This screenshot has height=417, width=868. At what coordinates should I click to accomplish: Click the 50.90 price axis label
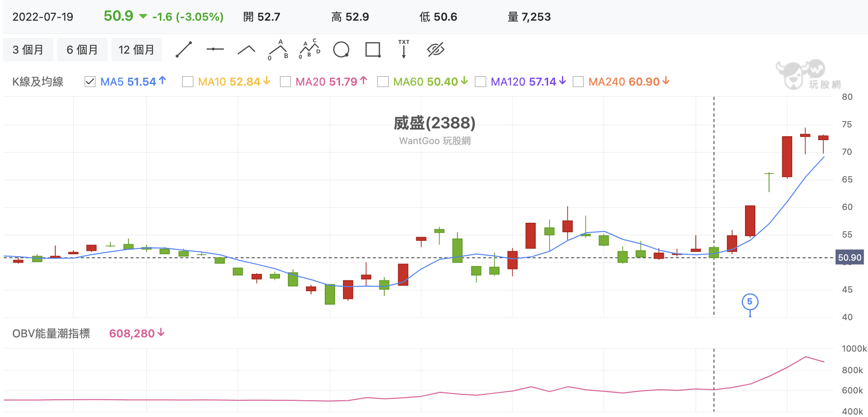[x=850, y=258]
